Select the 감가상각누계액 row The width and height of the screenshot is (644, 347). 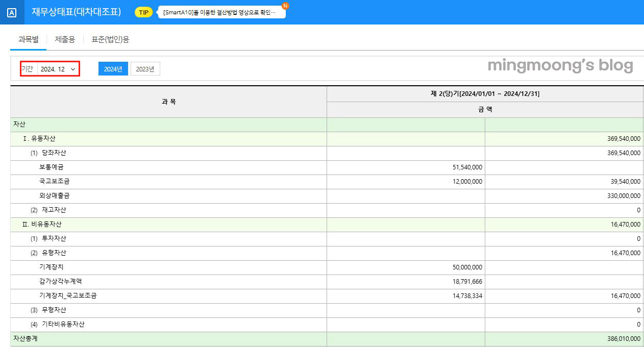click(168, 281)
